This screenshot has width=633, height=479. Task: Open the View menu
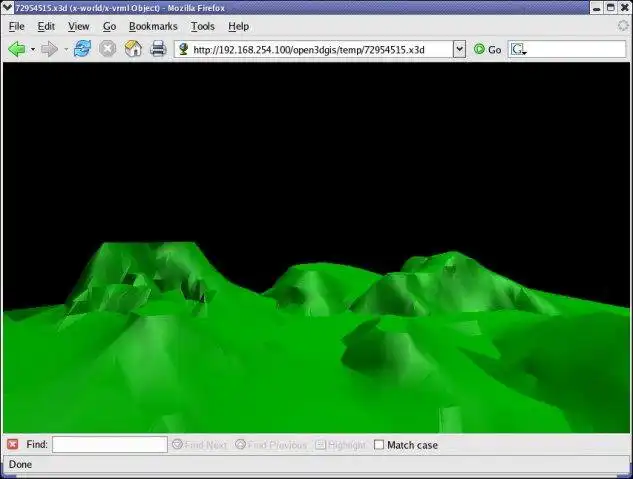click(x=78, y=26)
